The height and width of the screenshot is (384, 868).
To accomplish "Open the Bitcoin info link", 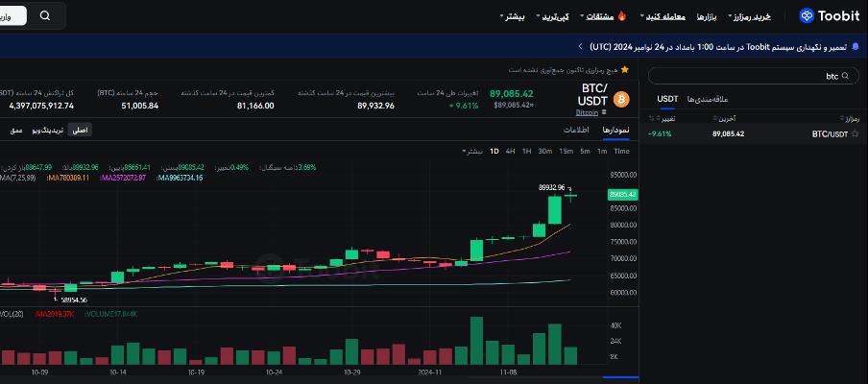I will 587,112.
